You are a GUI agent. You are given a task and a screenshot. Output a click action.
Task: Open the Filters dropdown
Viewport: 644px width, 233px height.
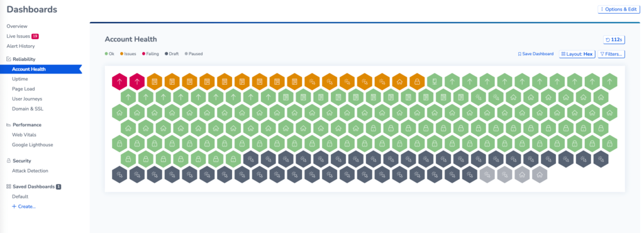(x=611, y=54)
